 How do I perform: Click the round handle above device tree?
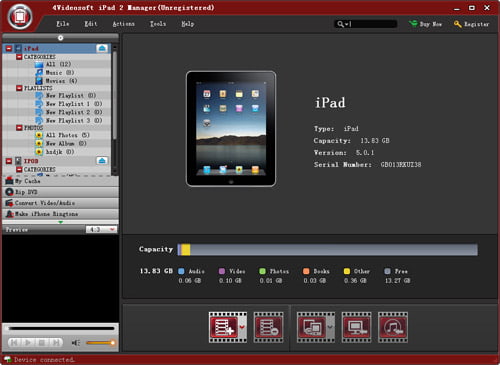[60, 38]
